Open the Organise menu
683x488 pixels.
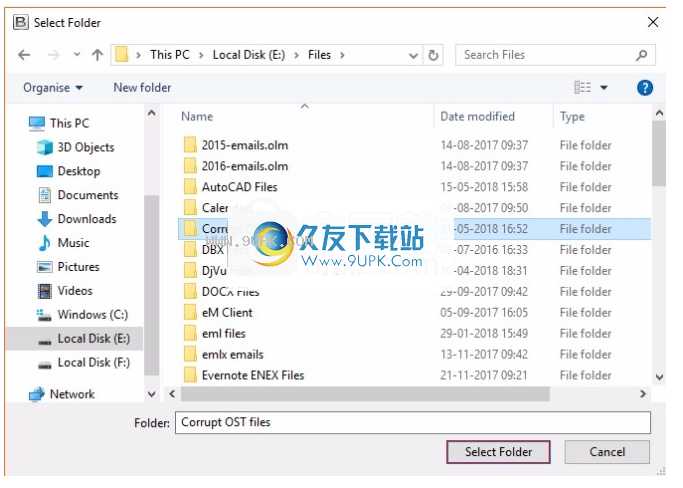coord(53,88)
